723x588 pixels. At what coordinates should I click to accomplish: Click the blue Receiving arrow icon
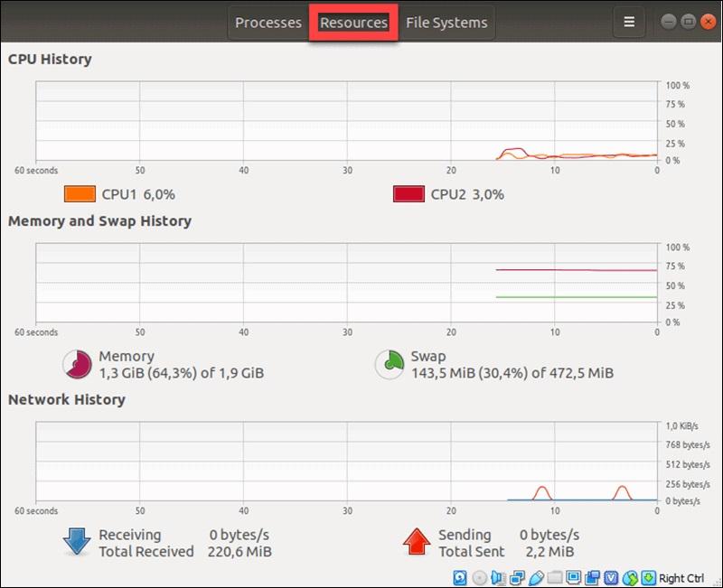(x=76, y=541)
